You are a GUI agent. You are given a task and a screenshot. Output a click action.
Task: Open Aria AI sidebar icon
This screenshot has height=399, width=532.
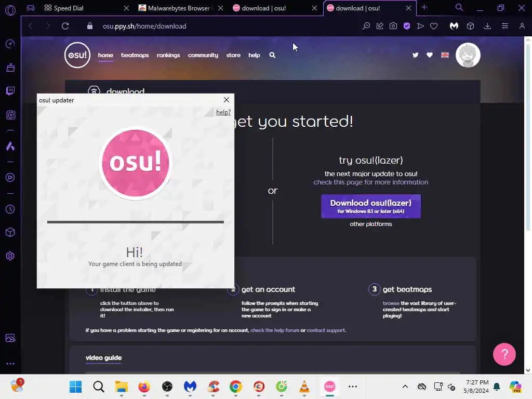[x=10, y=146]
